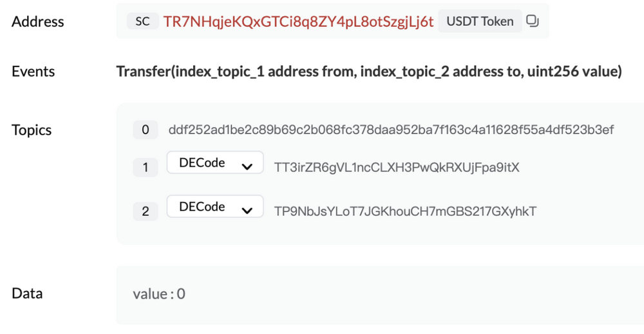Click the to address TP9NbJsYLoT7JGKhouCH7mGBS217GXyhkT
Viewport: 644px width, 334px height.
tap(405, 211)
